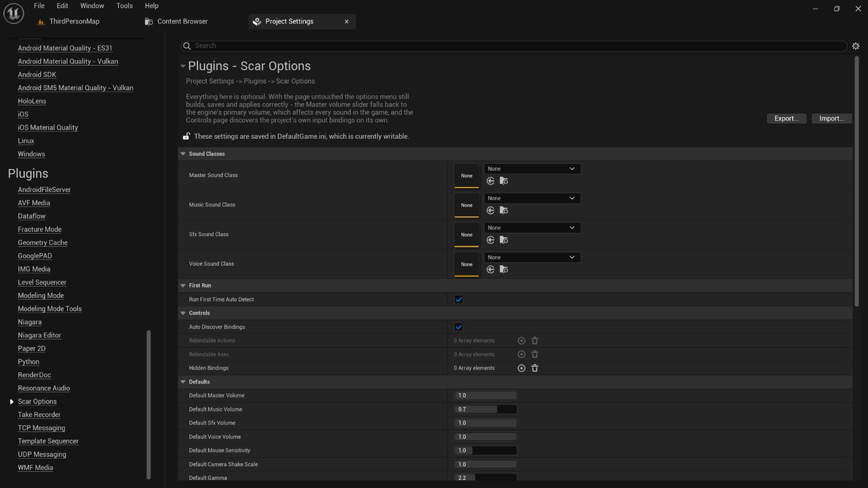Image resolution: width=868 pixels, height=488 pixels.
Task: Open the Window menu
Action: point(92,5)
